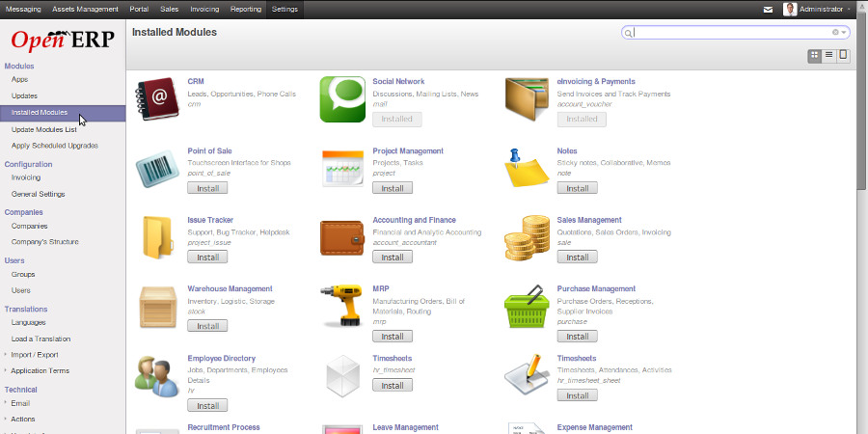The height and width of the screenshot is (434, 868).
Task: Switch to kanban grid view
Action: click(x=814, y=55)
